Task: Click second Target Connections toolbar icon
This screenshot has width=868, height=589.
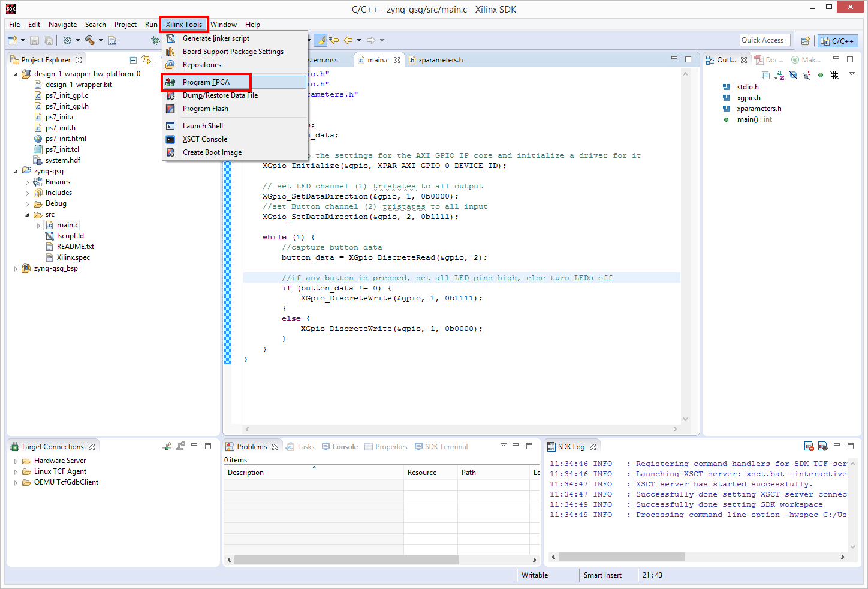Action: (x=180, y=446)
